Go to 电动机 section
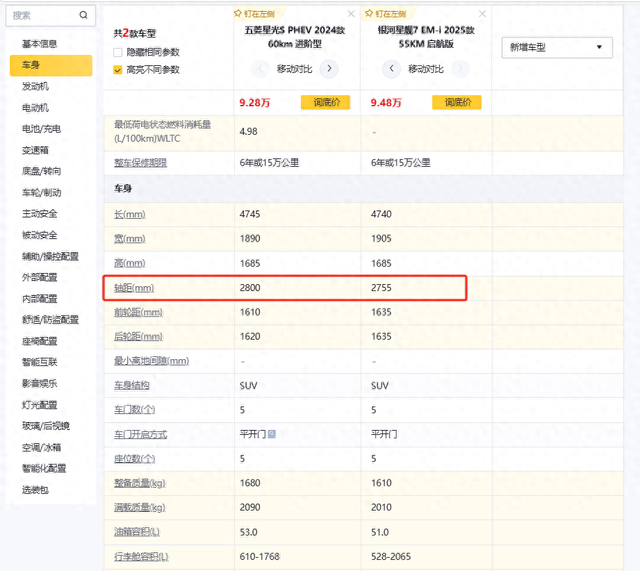640x571 pixels. (x=35, y=108)
